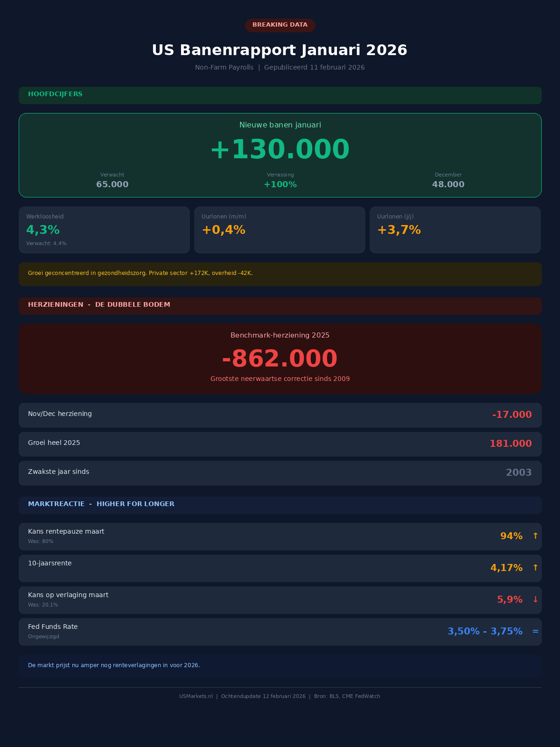Image resolution: width=560 pixels, height=747 pixels.
Task: Select the HOOFDCIJFERS section header
Action: [55, 94]
